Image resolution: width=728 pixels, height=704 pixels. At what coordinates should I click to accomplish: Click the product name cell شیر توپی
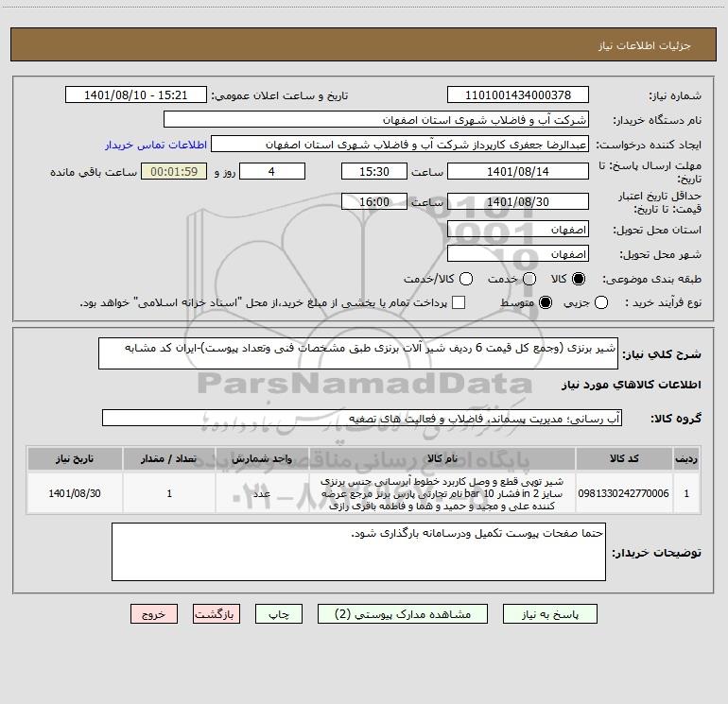click(442, 493)
